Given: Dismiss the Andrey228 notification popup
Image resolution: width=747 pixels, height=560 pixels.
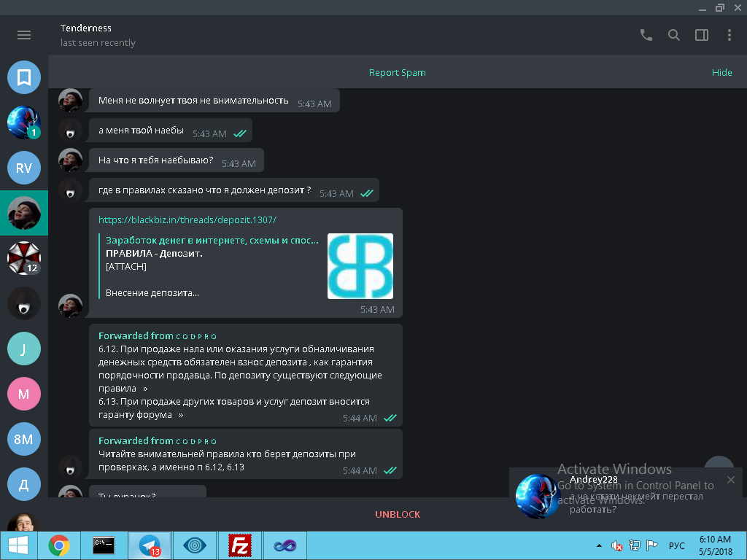Looking at the screenshot, I should point(731,480).
